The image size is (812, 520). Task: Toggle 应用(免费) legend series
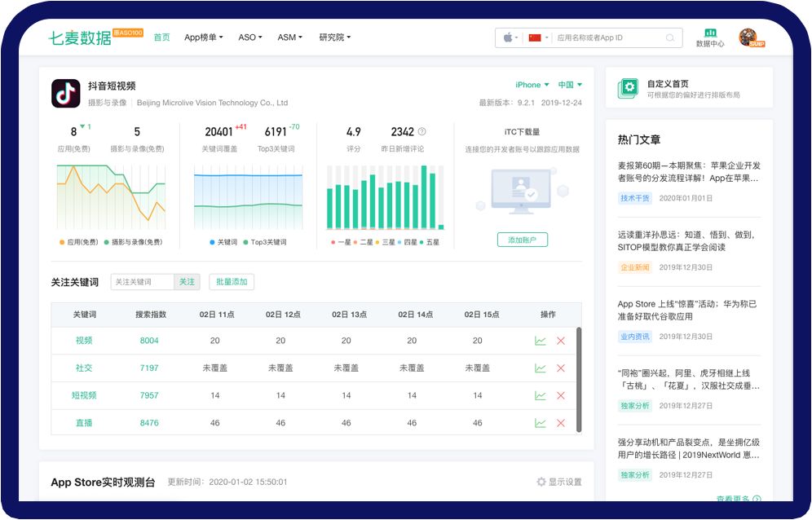[79, 242]
